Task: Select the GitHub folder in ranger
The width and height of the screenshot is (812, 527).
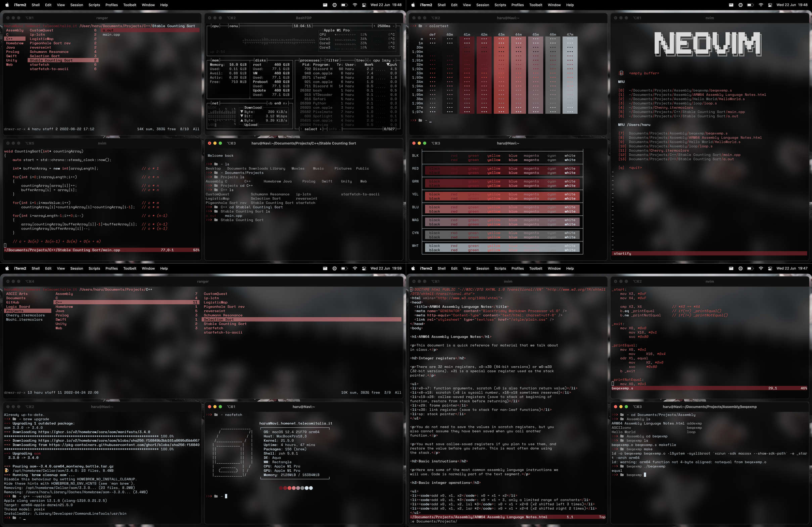Action: tap(13, 302)
